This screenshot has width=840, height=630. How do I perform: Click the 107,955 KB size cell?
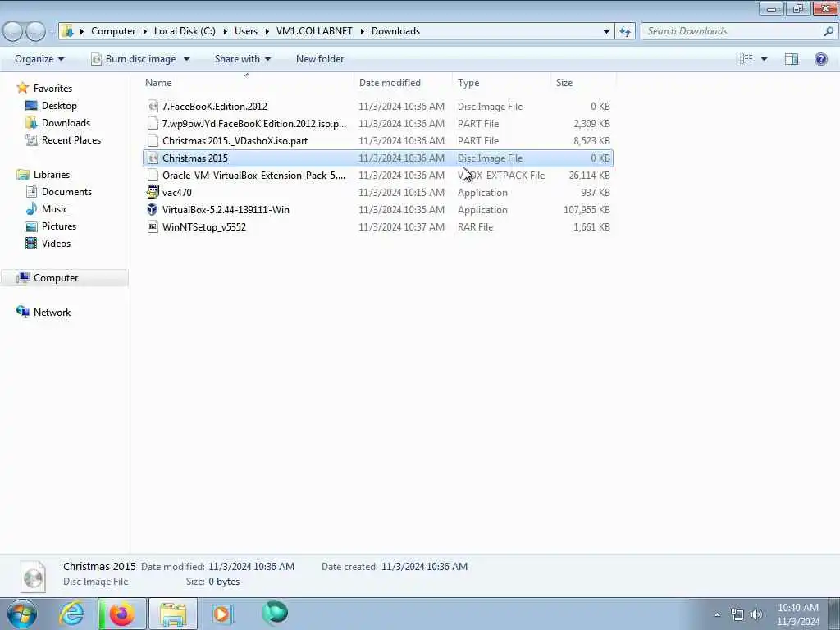pos(587,209)
